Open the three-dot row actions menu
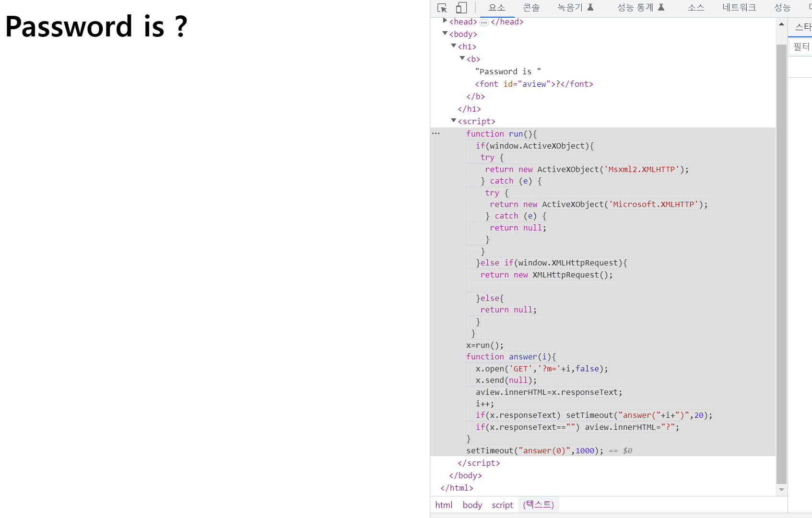Viewport: 812px width, 518px height. coord(435,134)
